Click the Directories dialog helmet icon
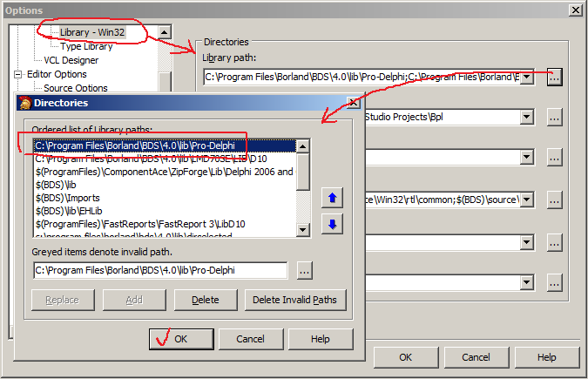Viewport: 588px width, 379px height. [25, 103]
